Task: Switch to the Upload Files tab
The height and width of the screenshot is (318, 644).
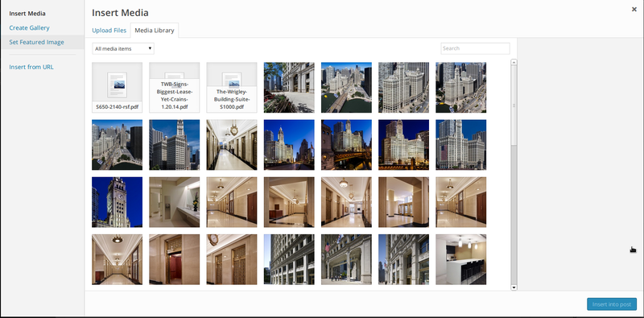Action: click(x=109, y=31)
